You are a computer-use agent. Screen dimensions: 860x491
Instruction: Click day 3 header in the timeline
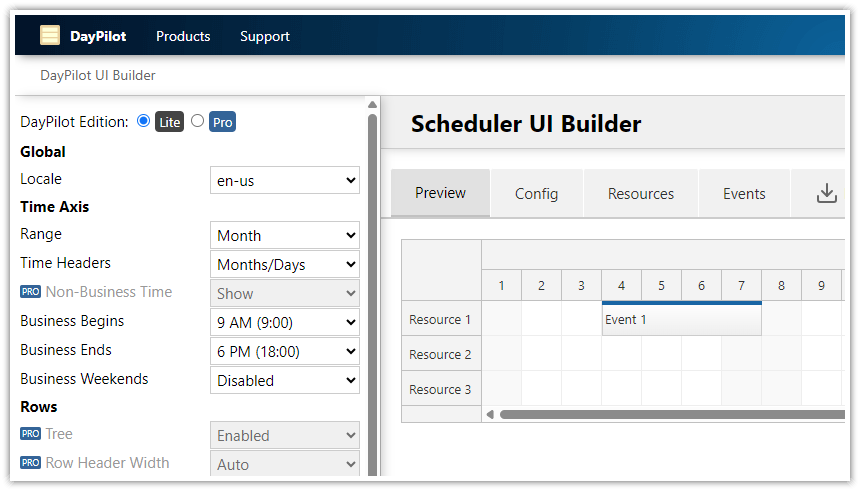pyautogui.click(x=581, y=285)
